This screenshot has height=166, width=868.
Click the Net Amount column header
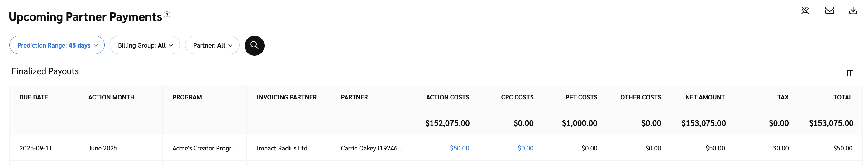click(704, 97)
